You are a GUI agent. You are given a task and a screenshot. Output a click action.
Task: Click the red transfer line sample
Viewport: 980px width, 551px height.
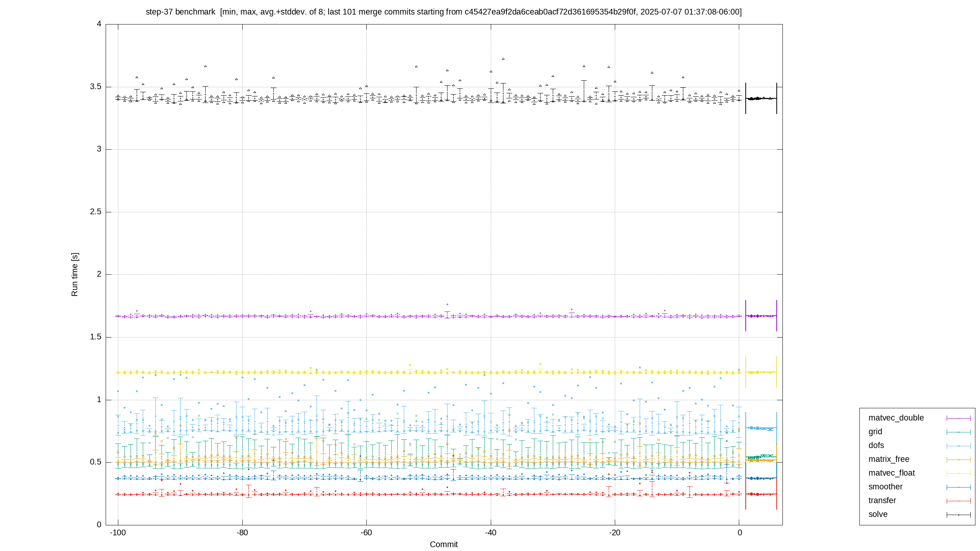pyautogui.click(x=959, y=501)
